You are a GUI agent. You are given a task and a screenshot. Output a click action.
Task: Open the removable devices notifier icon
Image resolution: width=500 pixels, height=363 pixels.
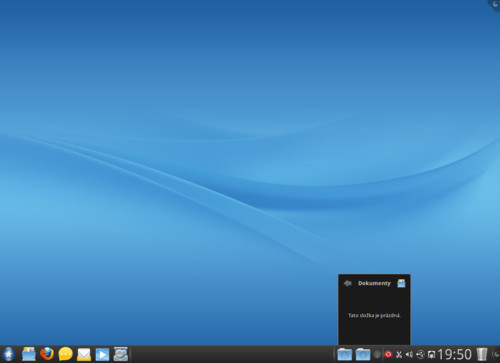click(431, 354)
